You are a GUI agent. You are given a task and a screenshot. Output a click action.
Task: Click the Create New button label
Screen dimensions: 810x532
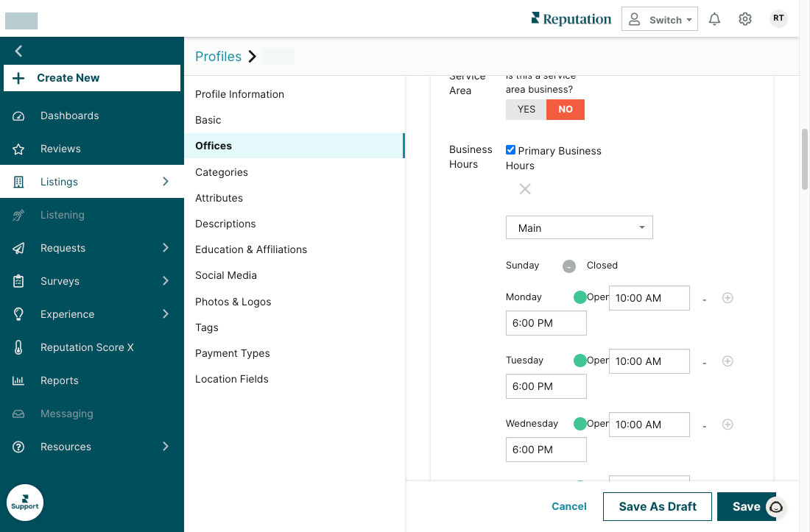click(x=68, y=78)
